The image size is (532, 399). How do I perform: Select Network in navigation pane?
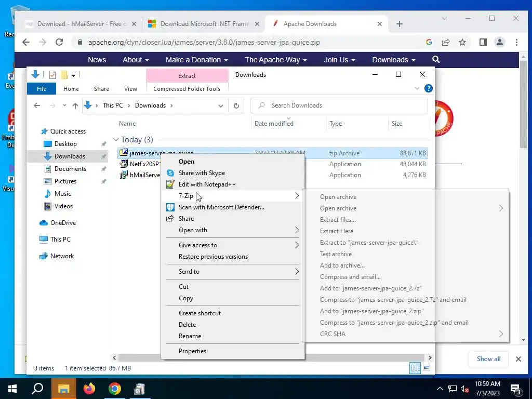tap(62, 256)
